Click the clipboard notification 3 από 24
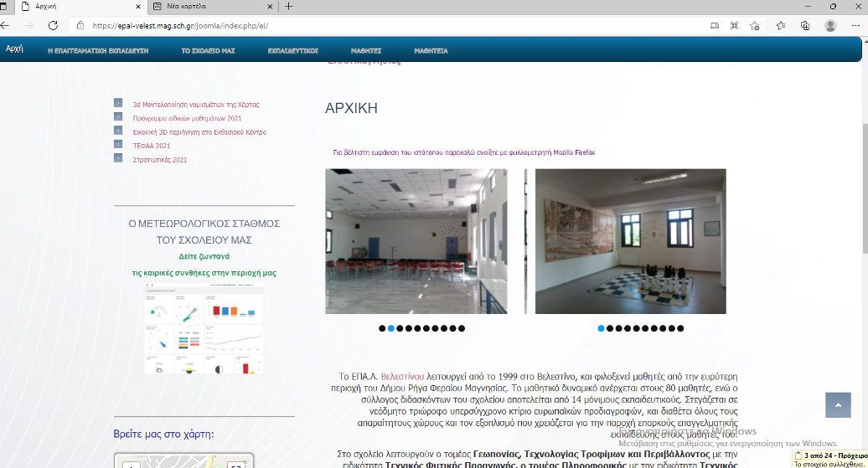 coord(831,459)
